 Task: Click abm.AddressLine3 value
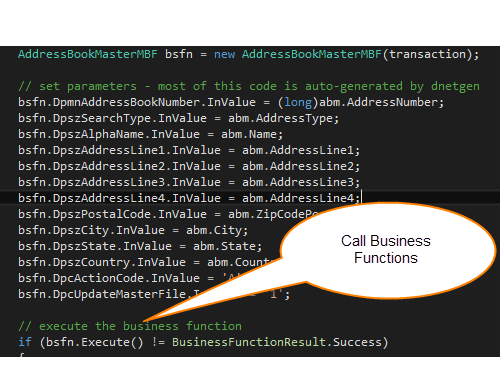point(298,182)
